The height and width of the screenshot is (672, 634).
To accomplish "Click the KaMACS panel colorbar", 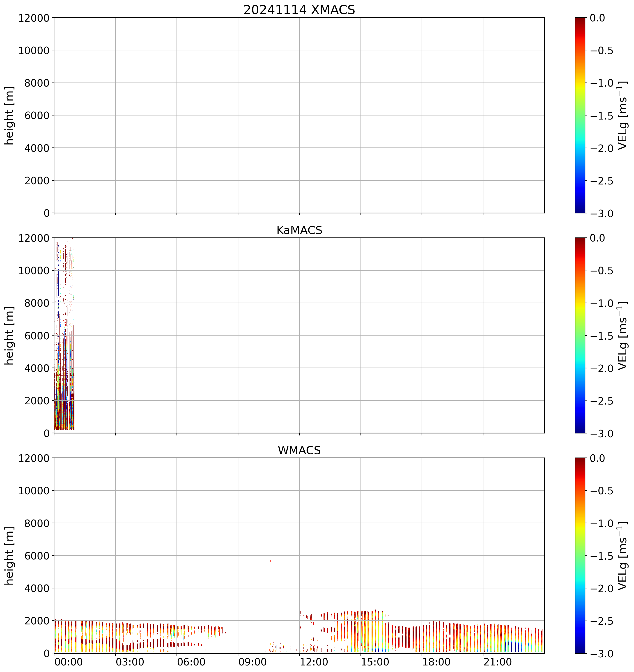I will coord(580,335).
